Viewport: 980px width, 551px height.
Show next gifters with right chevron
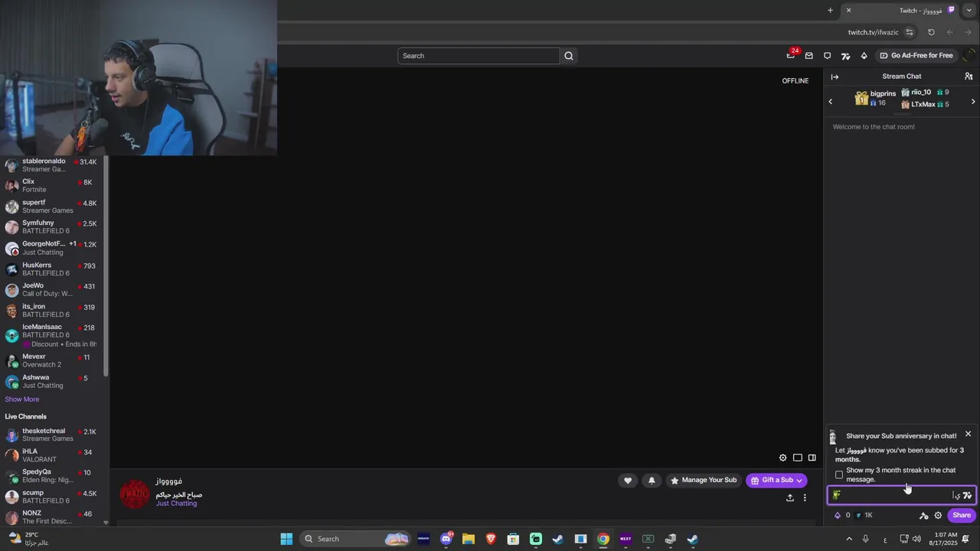coord(973,102)
